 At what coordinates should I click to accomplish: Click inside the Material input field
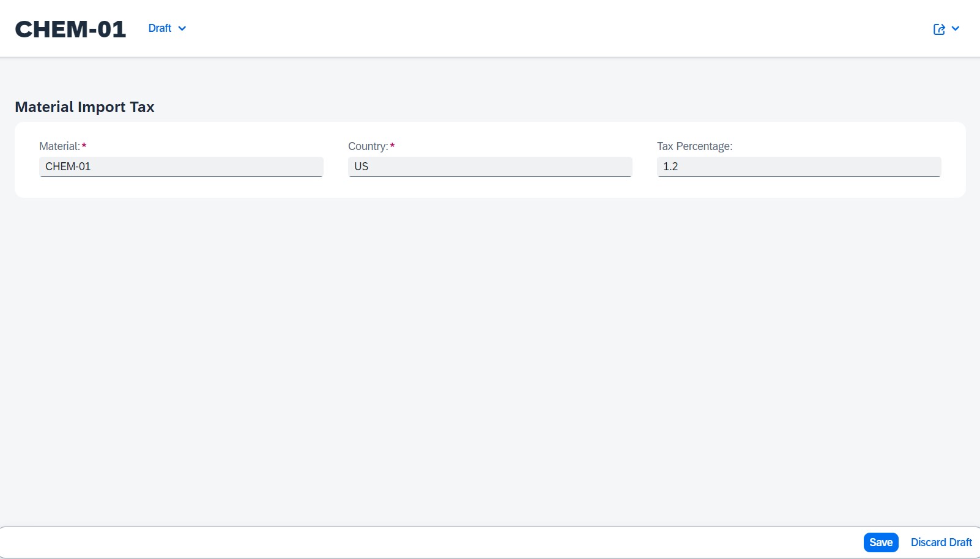pyautogui.click(x=181, y=166)
